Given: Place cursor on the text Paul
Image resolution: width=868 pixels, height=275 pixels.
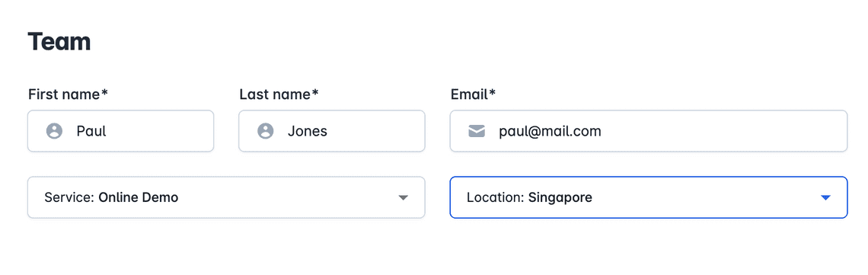Looking at the screenshot, I should (x=91, y=131).
